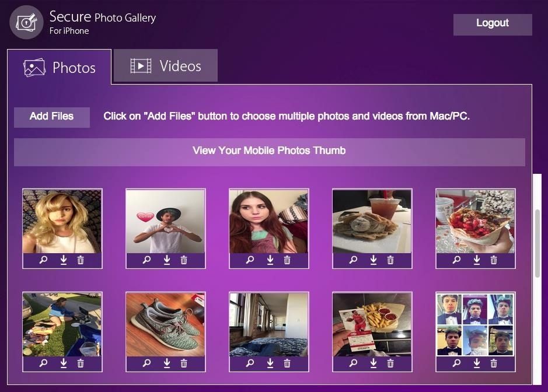Select the Photos tab
548x392 pixels.
(59, 67)
